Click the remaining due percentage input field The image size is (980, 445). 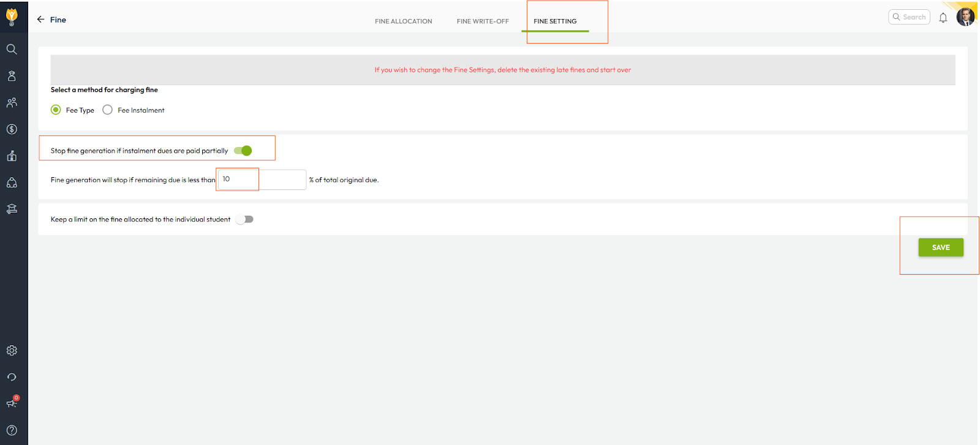[262, 180]
